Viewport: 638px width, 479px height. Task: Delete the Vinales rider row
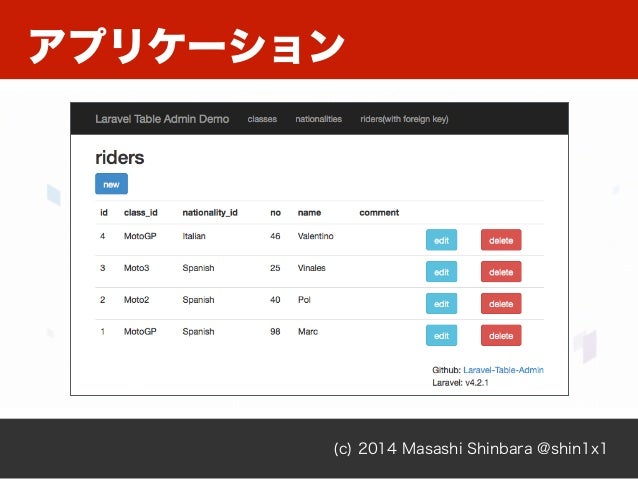[x=501, y=272]
